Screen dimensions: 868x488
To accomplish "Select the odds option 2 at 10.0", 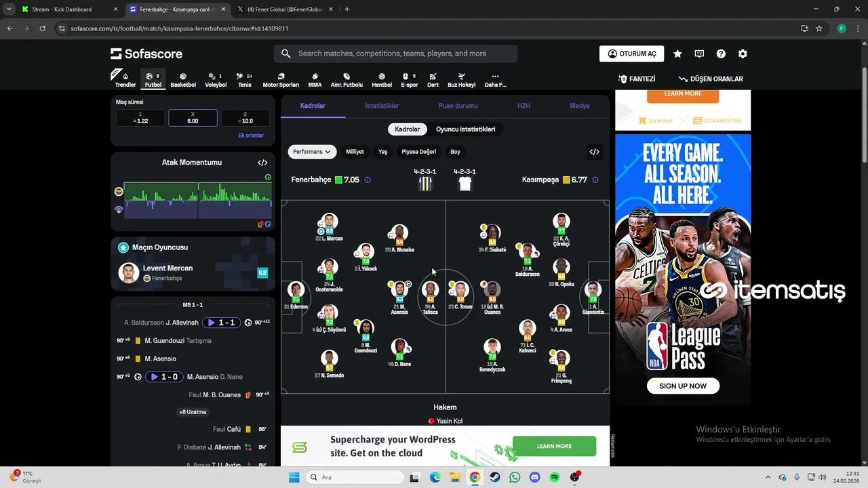I will (x=245, y=118).
